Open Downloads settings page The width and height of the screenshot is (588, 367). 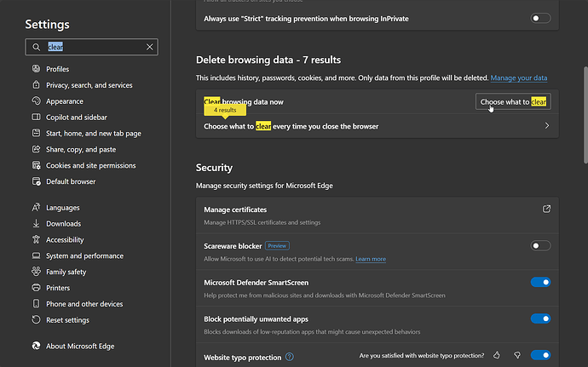63,224
